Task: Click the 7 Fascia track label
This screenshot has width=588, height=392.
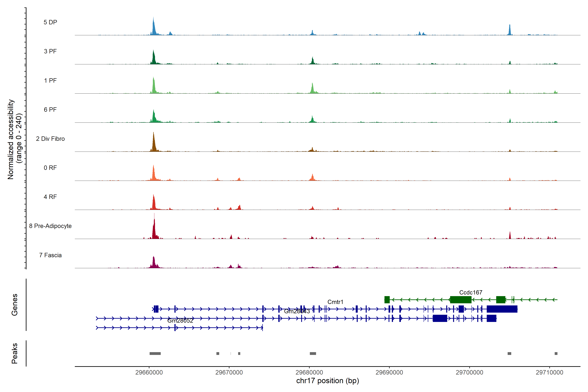Action: click(50, 255)
